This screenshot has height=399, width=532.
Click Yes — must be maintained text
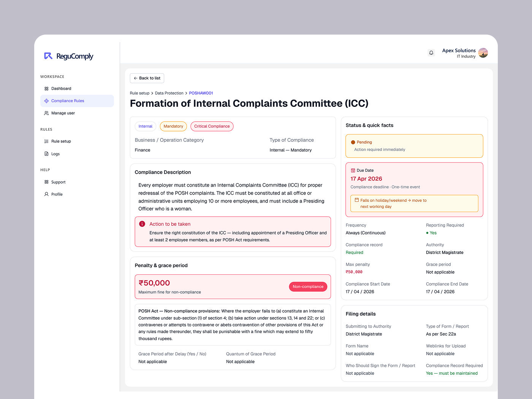(x=452, y=373)
